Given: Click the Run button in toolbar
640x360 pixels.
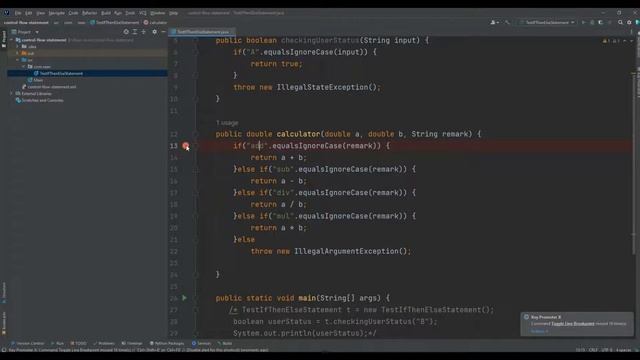Looking at the screenshot, I should 583,22.
